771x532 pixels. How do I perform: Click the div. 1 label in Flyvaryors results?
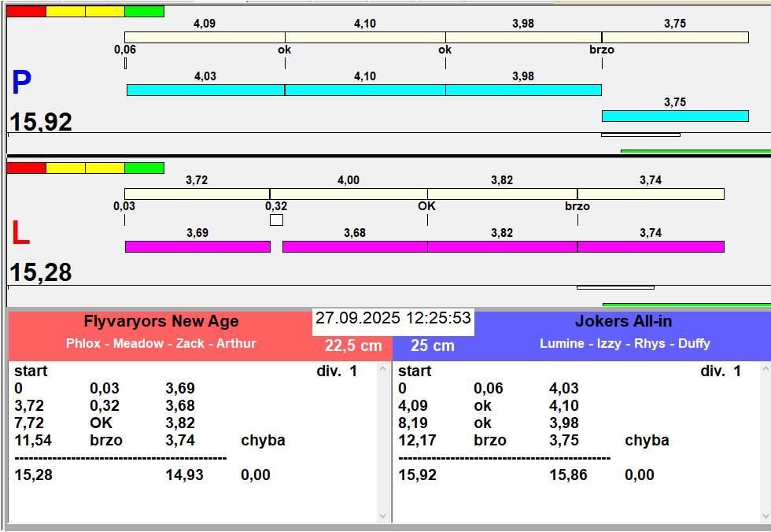(x=337, y=371)
